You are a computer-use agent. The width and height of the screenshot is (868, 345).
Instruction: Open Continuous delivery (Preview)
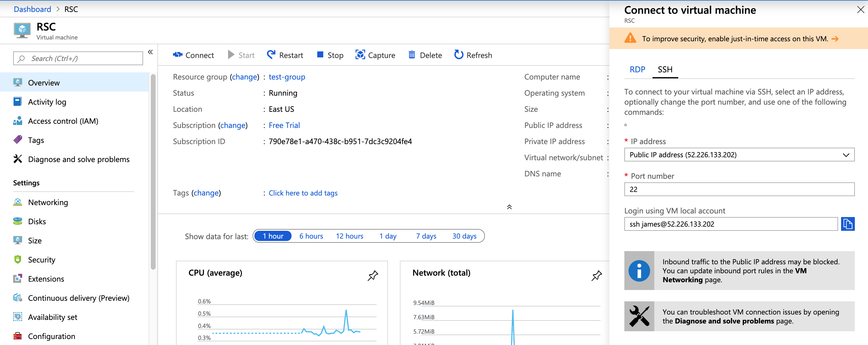point(74,298)
